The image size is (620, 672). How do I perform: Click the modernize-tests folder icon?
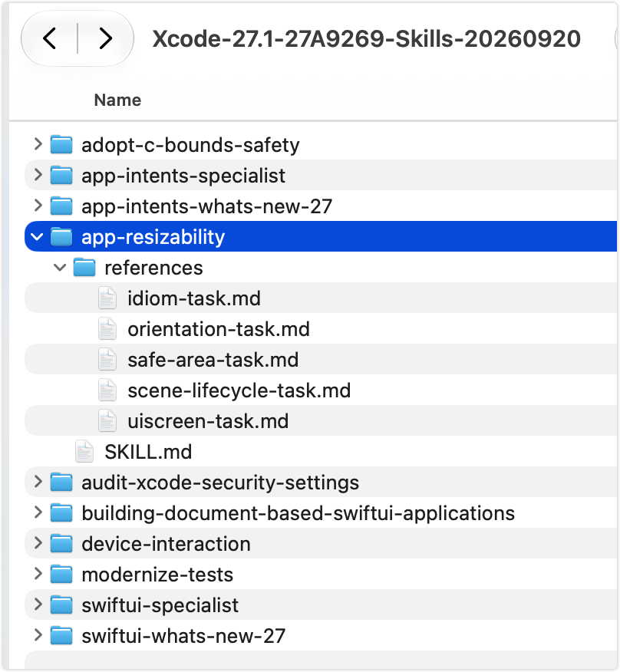[x=61, y=575]
